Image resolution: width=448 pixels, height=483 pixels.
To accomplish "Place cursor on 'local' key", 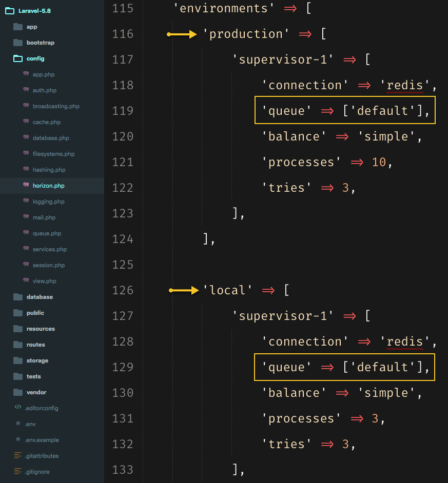I will [x=227, y=290].
